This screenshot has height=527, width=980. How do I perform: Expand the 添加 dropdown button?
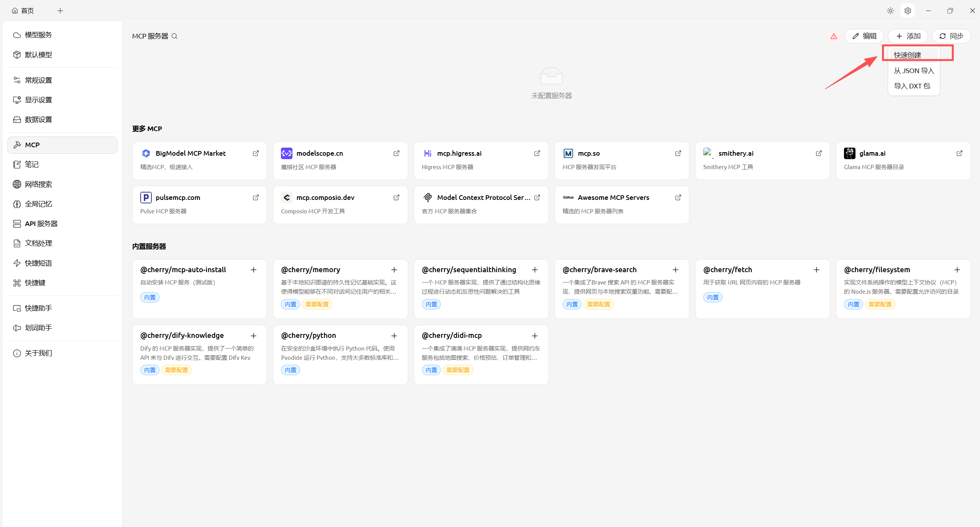point(908,36)
